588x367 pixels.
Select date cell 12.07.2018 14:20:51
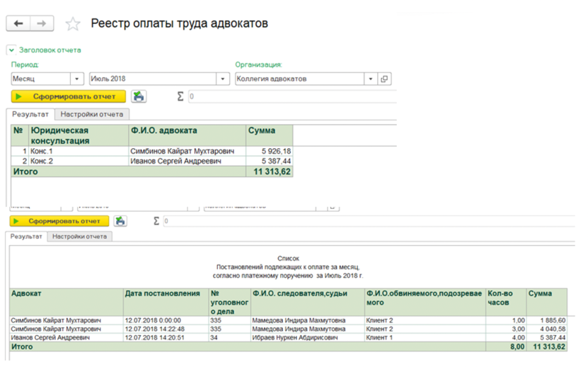coord(166,338)
